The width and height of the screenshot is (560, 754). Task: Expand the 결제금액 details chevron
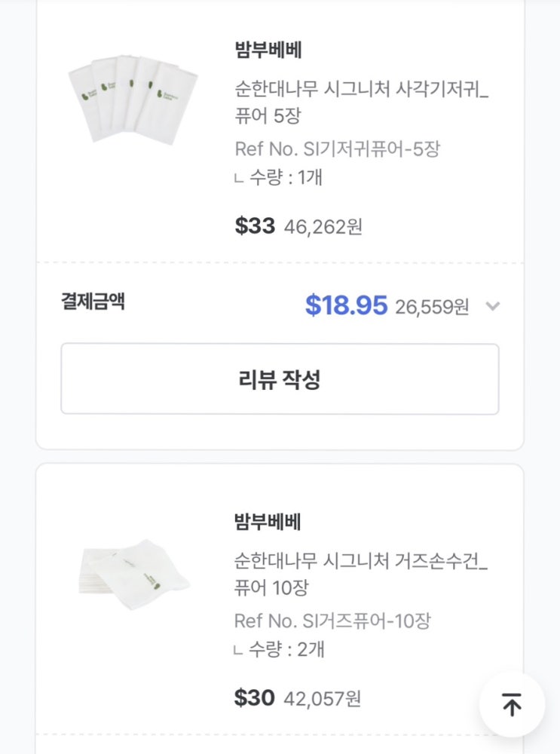[492, 306]
